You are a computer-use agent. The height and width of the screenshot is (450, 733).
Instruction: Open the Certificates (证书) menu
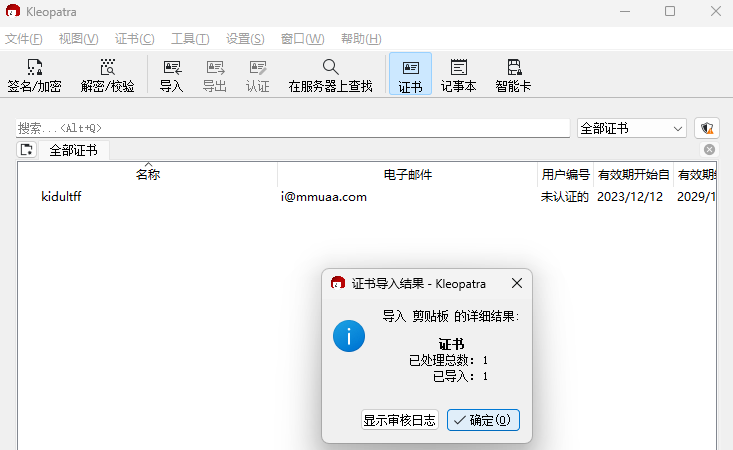[135, 39]
